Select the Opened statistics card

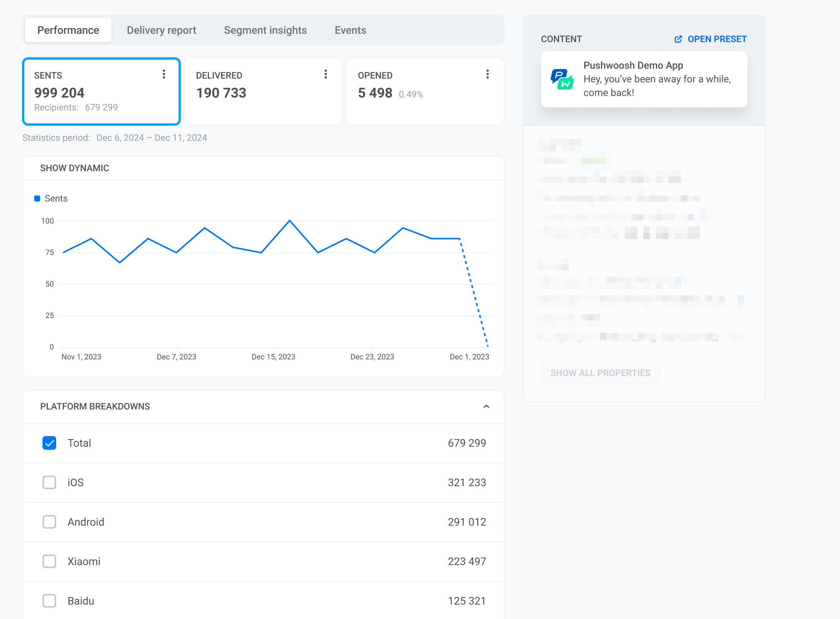pos(425,91)
